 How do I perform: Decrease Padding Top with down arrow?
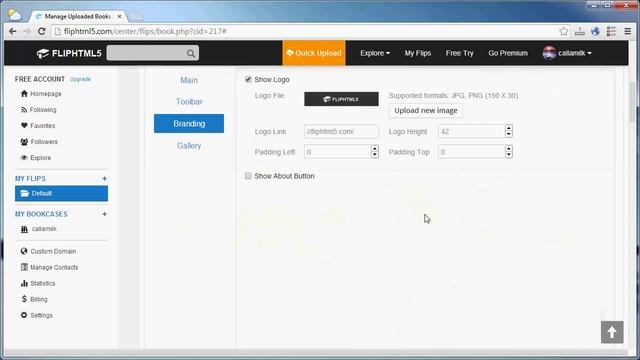[509, 155]
